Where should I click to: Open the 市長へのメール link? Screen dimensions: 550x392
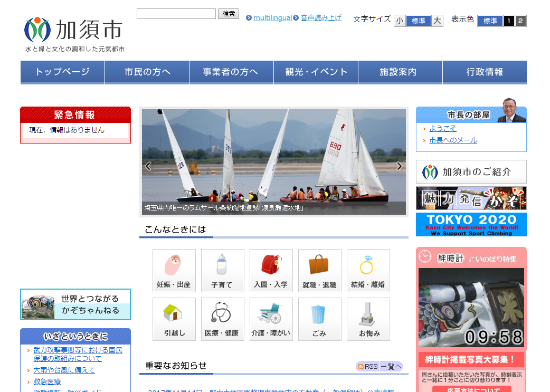[453, 140]
